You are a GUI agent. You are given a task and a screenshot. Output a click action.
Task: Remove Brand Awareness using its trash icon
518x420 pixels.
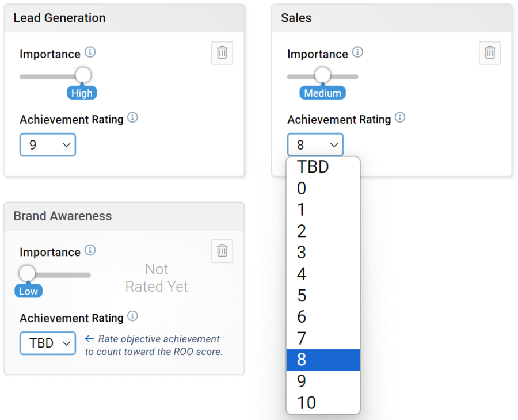coord(222,251)
